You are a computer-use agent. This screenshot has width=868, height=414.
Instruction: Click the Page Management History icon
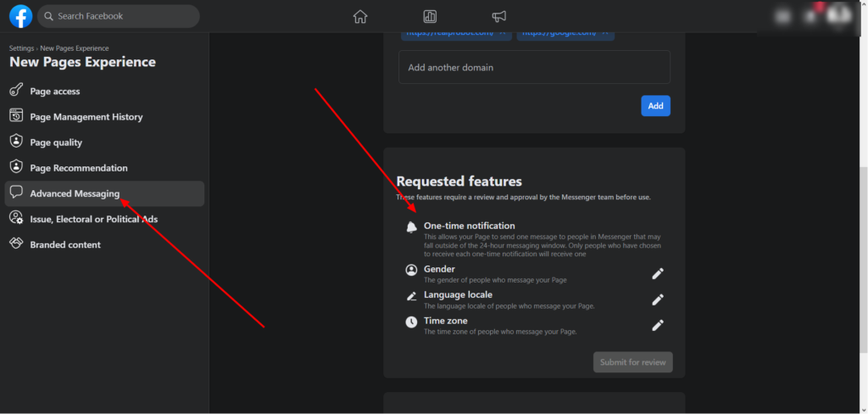(x=16, y=116)
